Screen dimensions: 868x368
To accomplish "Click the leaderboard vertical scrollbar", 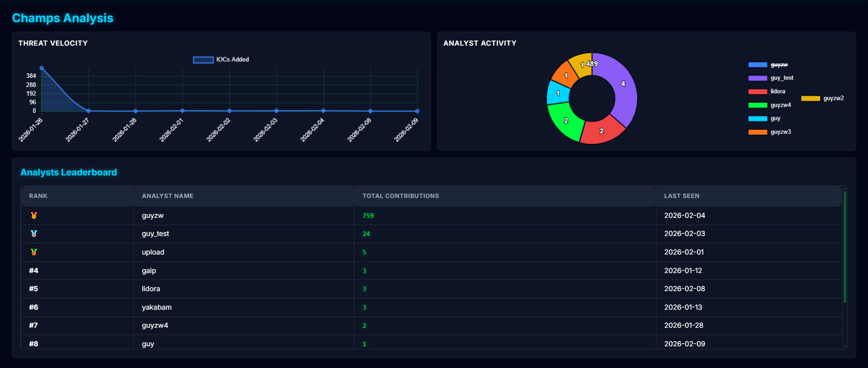I will (x=844, y=246).
